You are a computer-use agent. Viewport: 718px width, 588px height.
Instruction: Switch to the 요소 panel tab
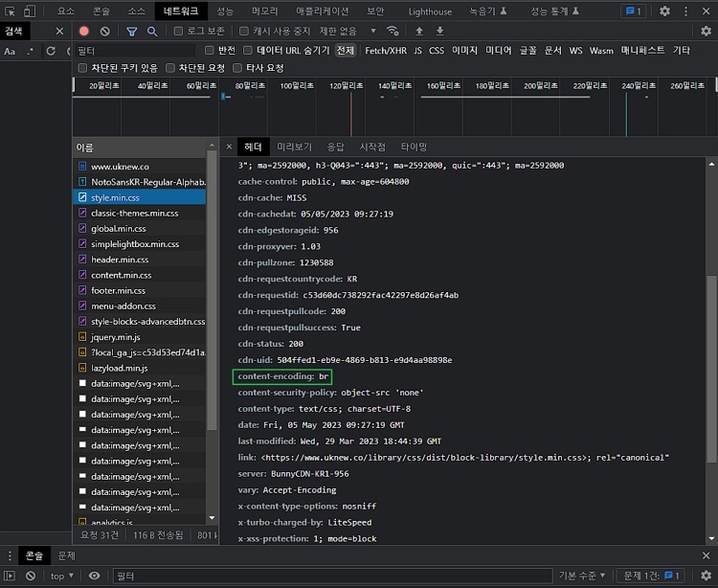65,11
